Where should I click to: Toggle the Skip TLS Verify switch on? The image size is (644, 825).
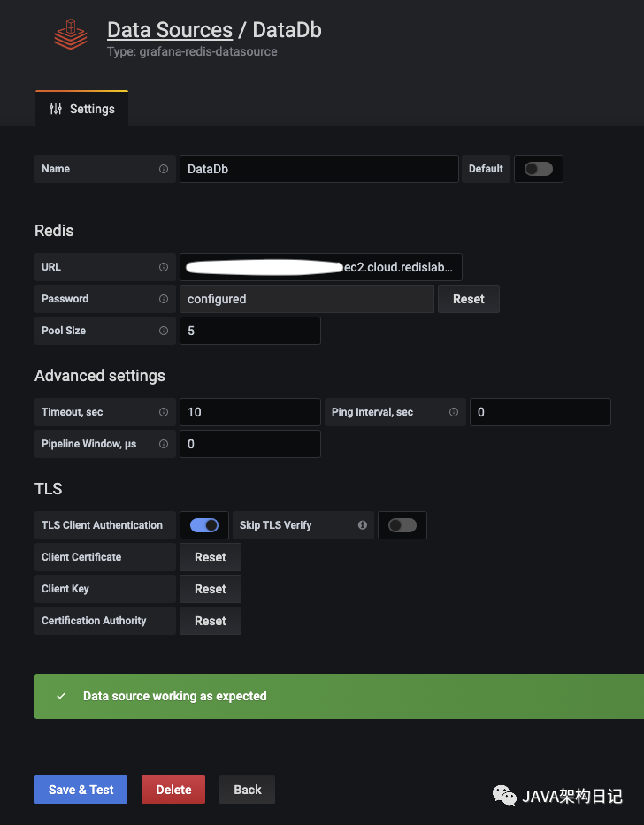[402, 525]
